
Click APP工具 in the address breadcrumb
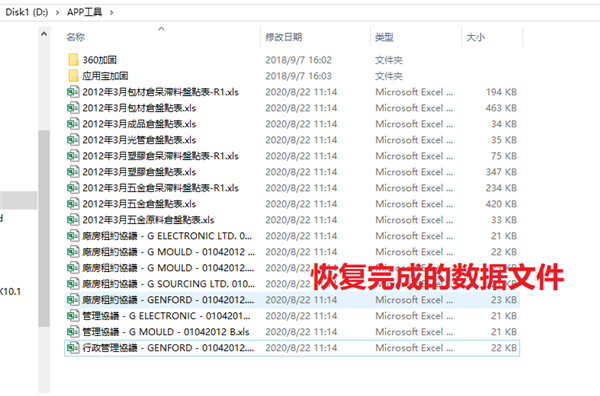click(x=85, y=12)
